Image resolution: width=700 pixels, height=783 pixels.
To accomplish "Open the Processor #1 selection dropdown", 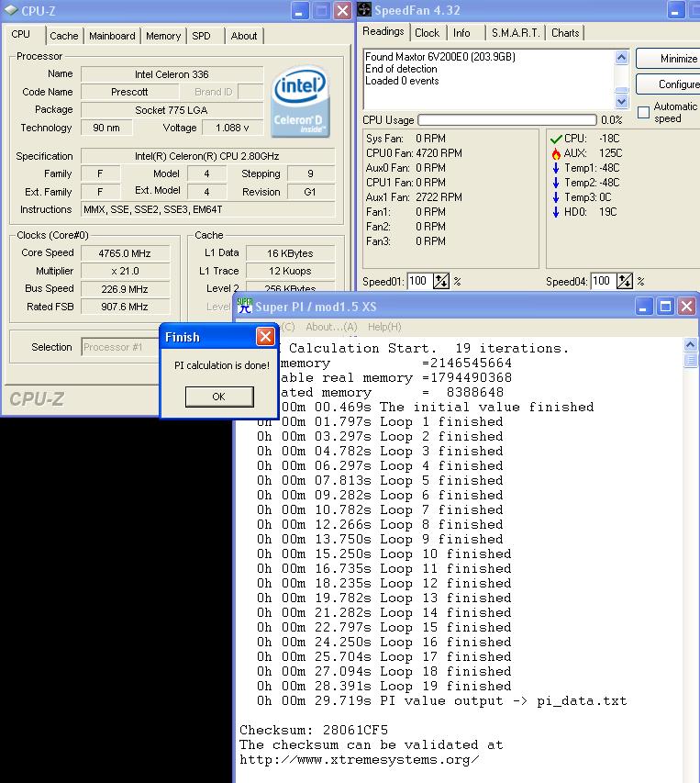I will point(120,347).
